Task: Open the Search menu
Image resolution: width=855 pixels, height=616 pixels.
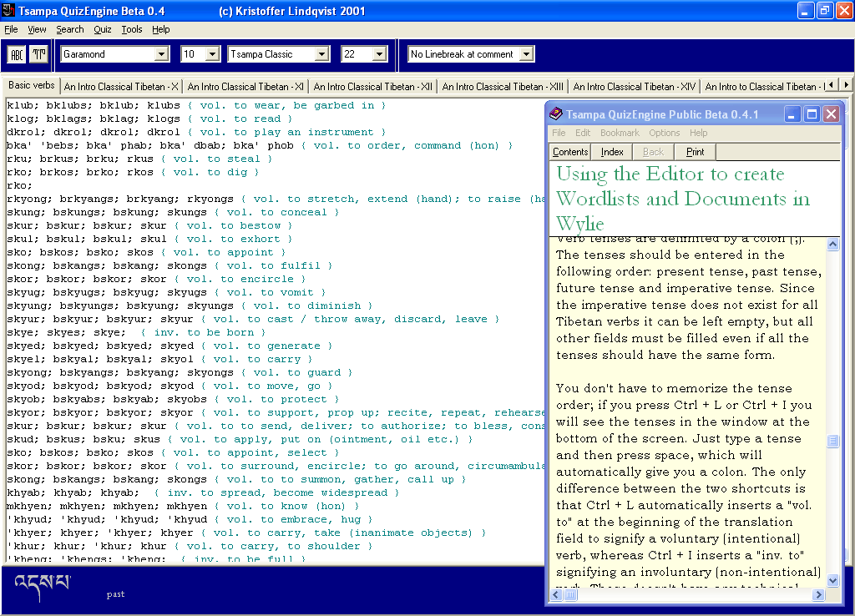Action: click(x=70, y=29)
